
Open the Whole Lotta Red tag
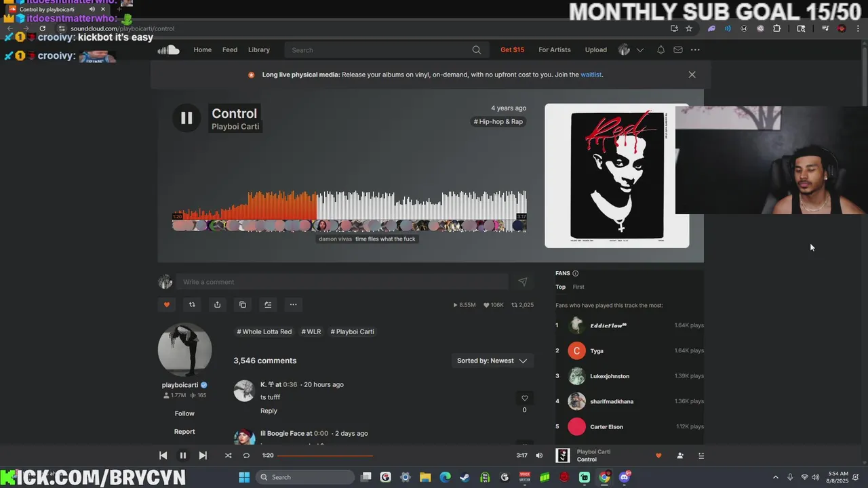coord(264,331)
